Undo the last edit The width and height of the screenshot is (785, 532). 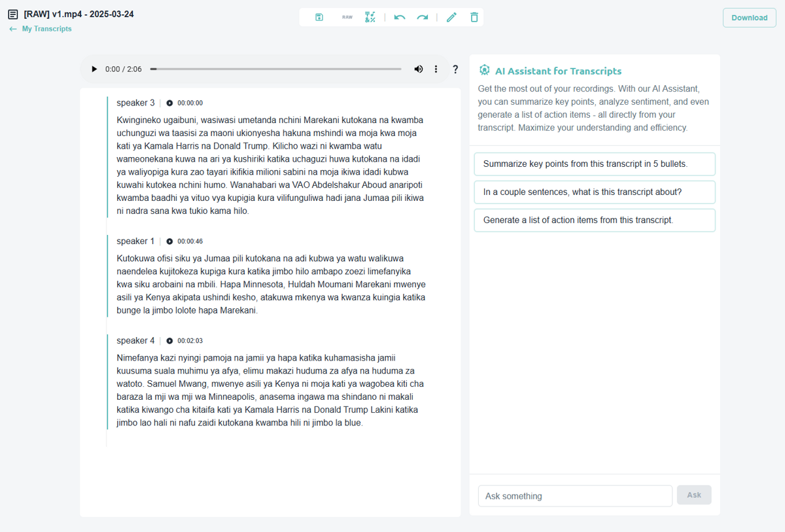click(x=400, y=18)
